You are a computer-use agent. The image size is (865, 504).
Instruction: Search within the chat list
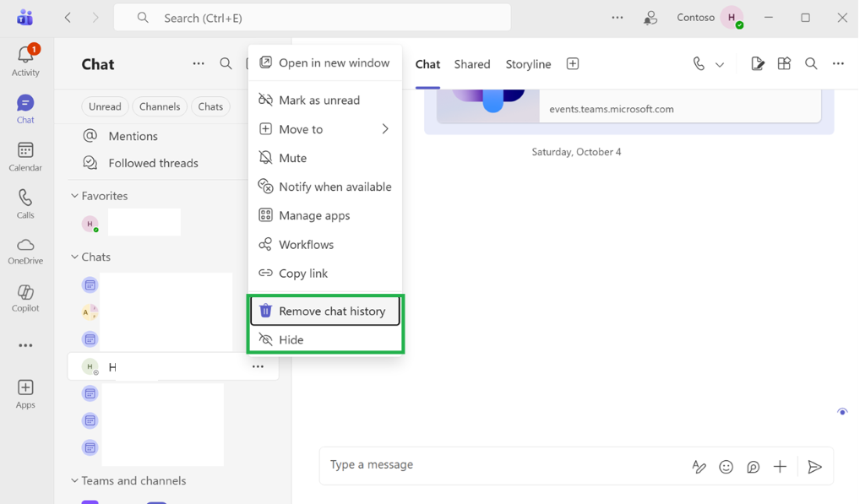226,64
